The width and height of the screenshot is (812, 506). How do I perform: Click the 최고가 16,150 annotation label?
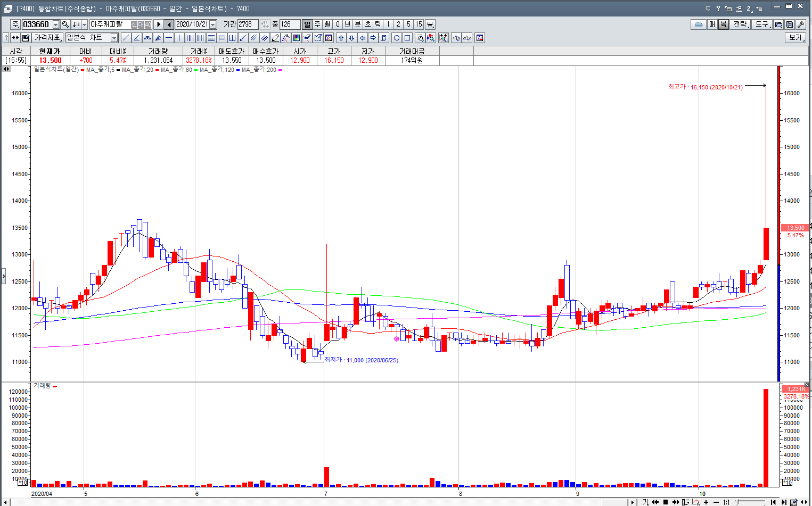click(x=706, y=87)
